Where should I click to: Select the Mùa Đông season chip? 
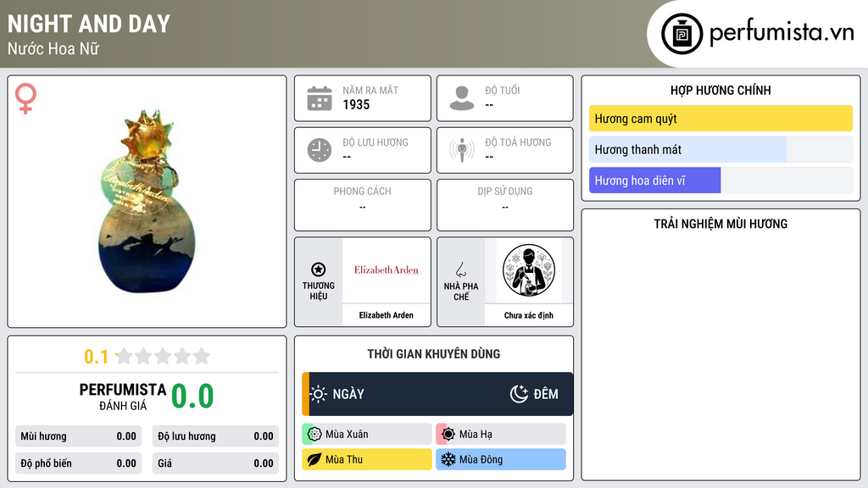click(x=501, y=459)
